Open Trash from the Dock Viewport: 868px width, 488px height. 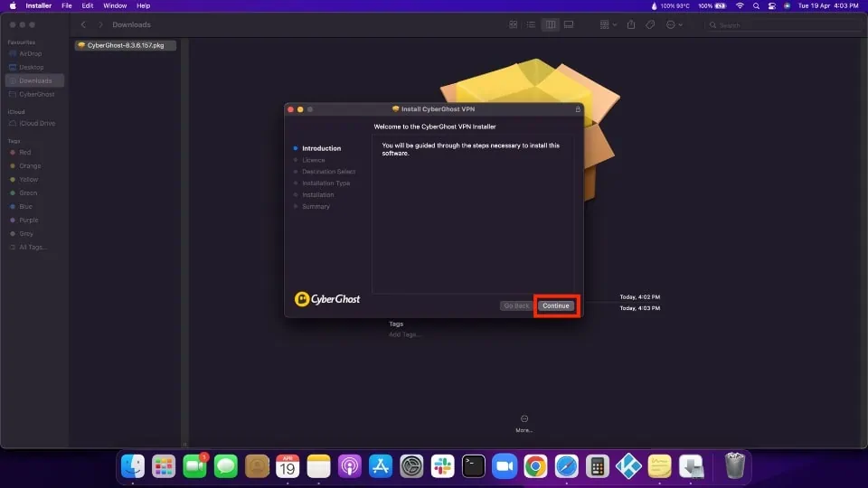735,465
